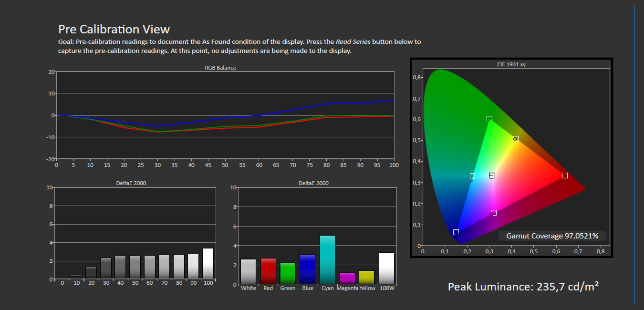Click the Gamut Coverage 97,0521% label
Screen dimensions: 644x310
click(552, 236)
